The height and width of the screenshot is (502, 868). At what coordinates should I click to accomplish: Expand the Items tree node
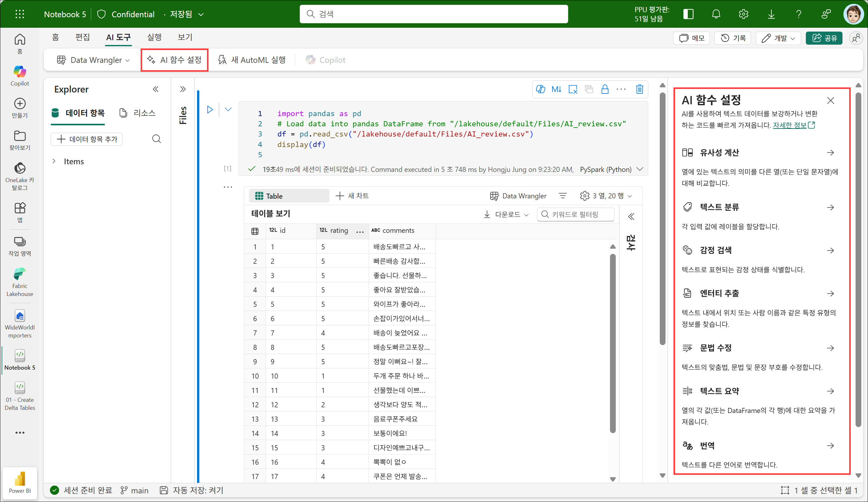pyautogui.click(x=54, y=161)
